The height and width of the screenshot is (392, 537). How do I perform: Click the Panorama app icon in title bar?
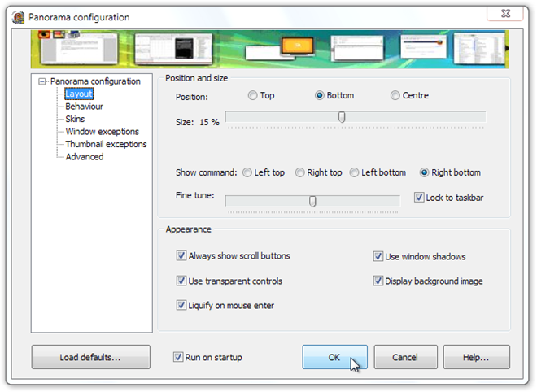click(18, 17)
